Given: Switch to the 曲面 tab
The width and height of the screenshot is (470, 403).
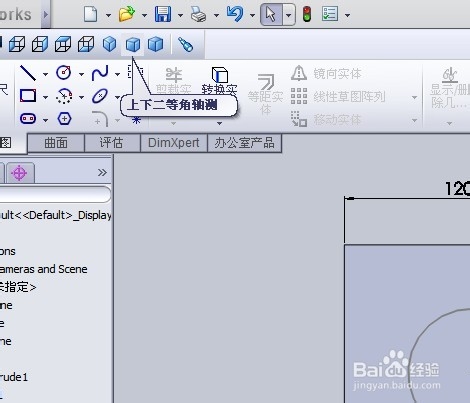Looking at the screenshot, I should point(56,143).
